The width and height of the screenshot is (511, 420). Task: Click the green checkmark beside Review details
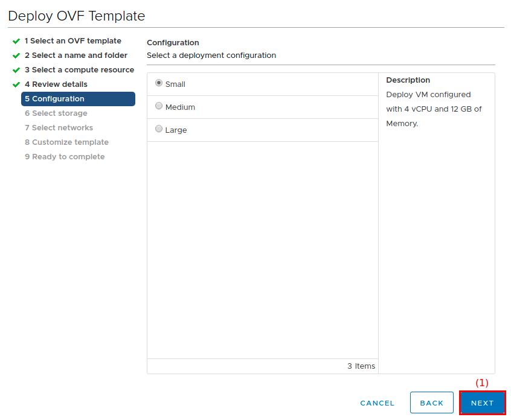(16, 84)
